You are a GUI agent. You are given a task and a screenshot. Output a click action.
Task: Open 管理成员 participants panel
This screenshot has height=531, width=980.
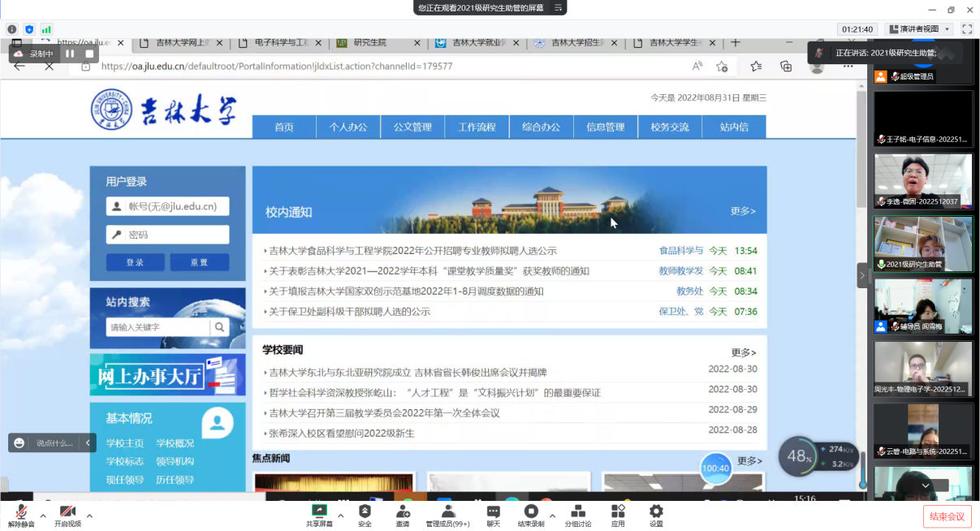pos(447,512)
